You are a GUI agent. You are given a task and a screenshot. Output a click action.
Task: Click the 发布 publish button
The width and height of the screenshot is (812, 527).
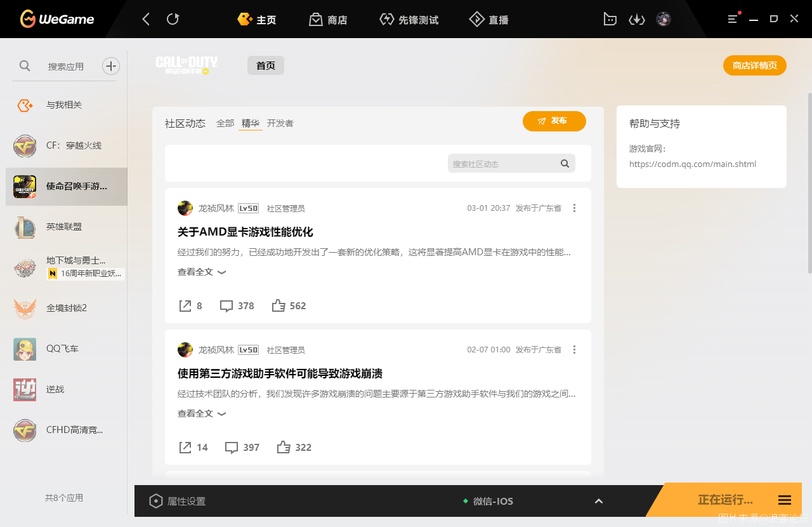[x=554, y=121]
